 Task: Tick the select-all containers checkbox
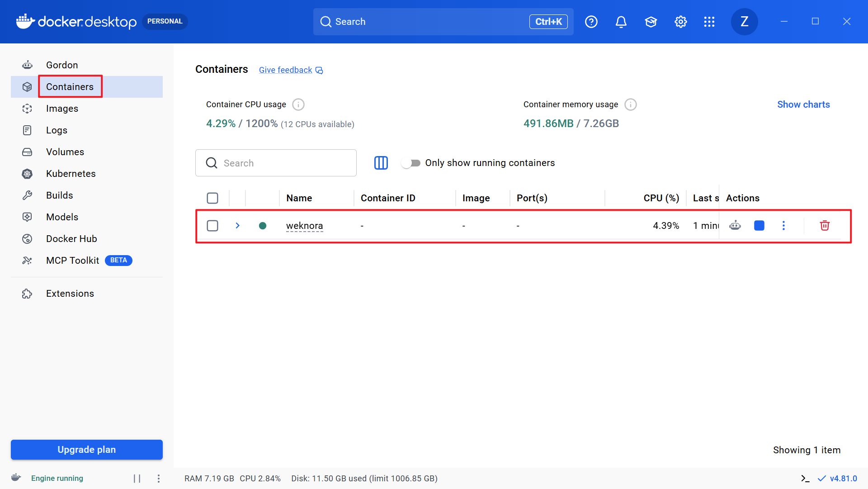212,198
